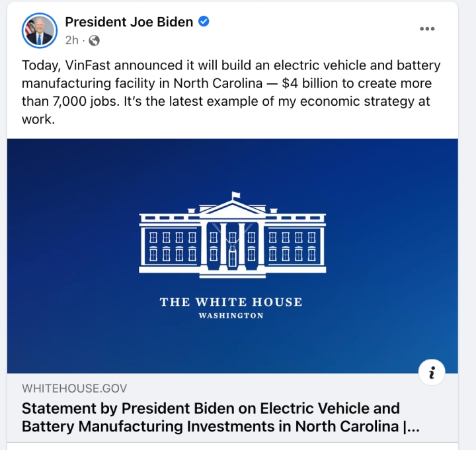Click the WASHINGTON caption in preview
This screenshot has width=476, height=450.
pyautogui.click(x=231, y=316)
